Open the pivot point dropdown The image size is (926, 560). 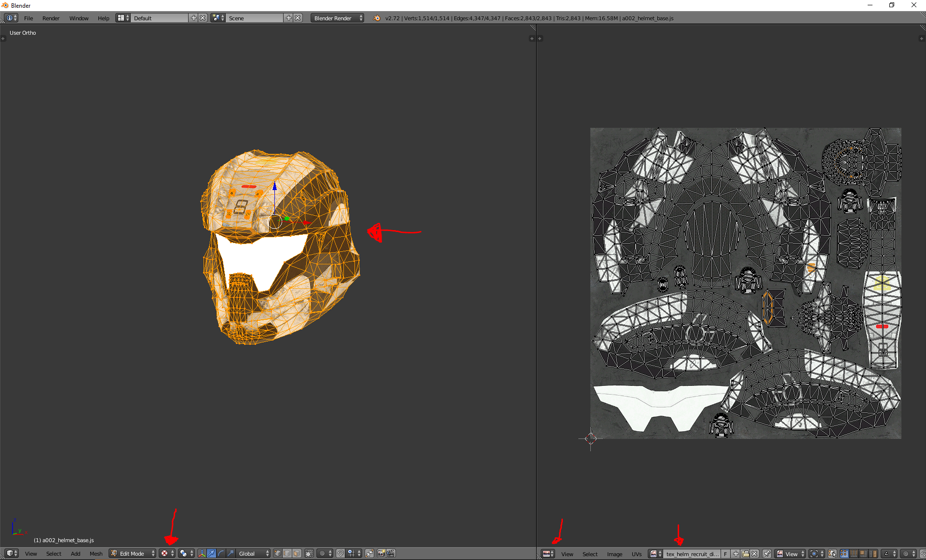pos(186,553)
